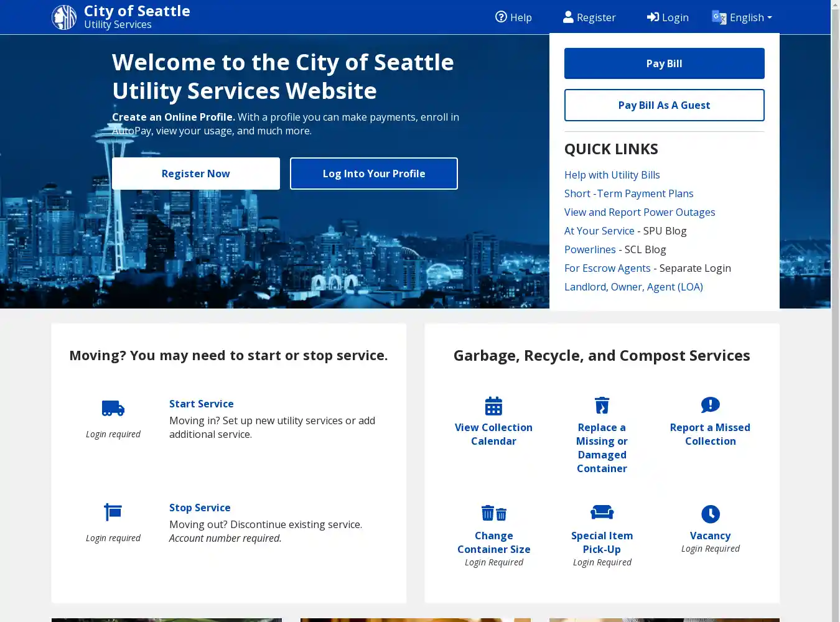
Task: Click the special item couch icon
Action: click(x=602, y=513)
